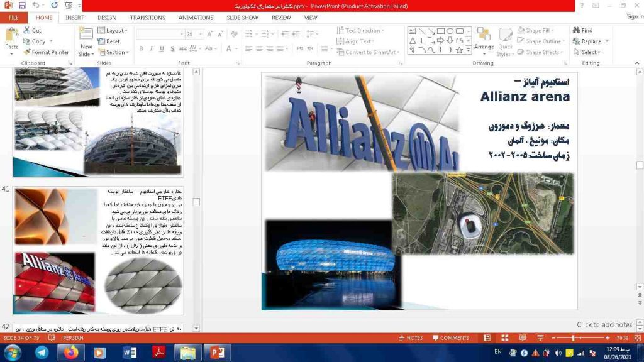Viewport: 644px width, 362px height.
Task: Switch to DESIGN tab
Action: 107,18
